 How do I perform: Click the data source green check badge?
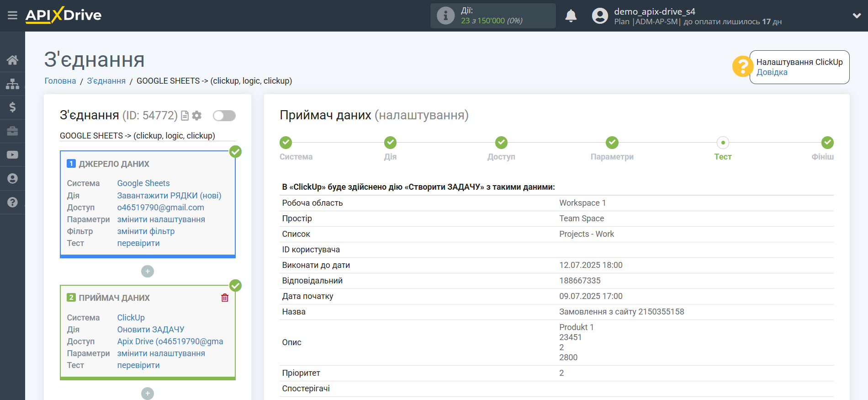tap(235, 151)
